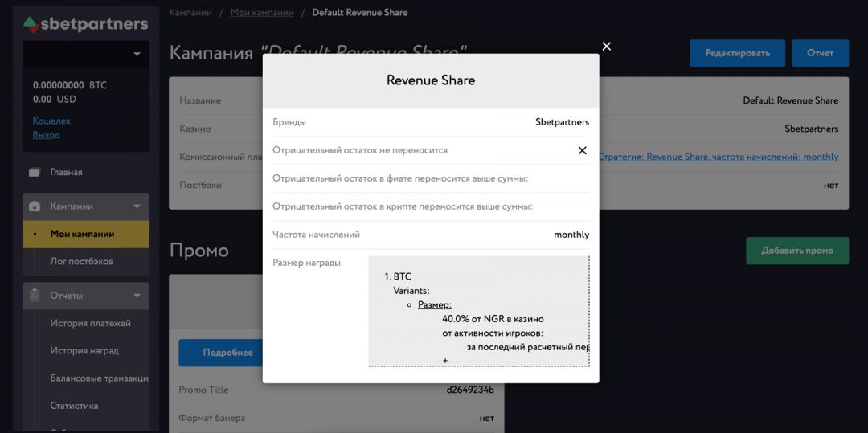
Task: Open История платежей report
Action: click(x=90, y=323)
